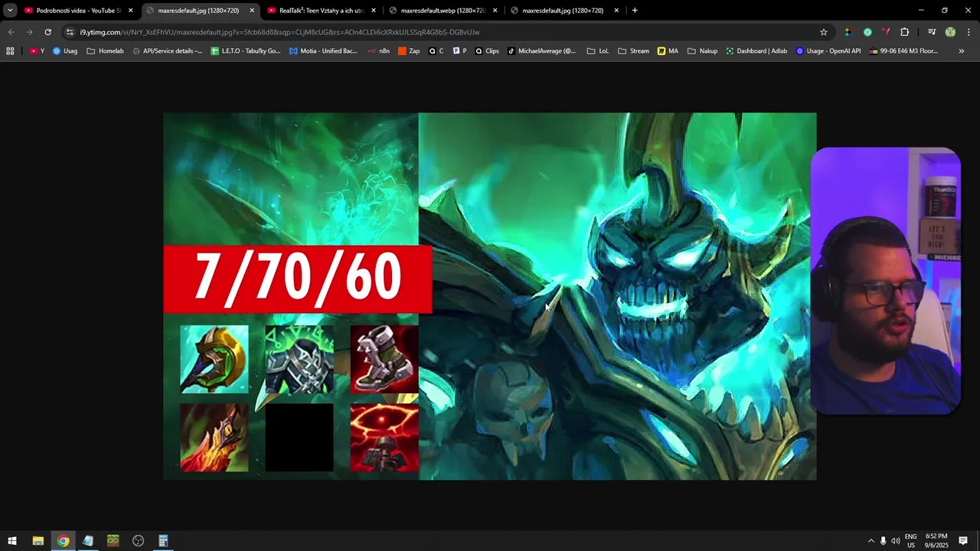980x551 pixels.
Task: Click the 7/70/60 thumbnail image
Action: tap(490, 296)
